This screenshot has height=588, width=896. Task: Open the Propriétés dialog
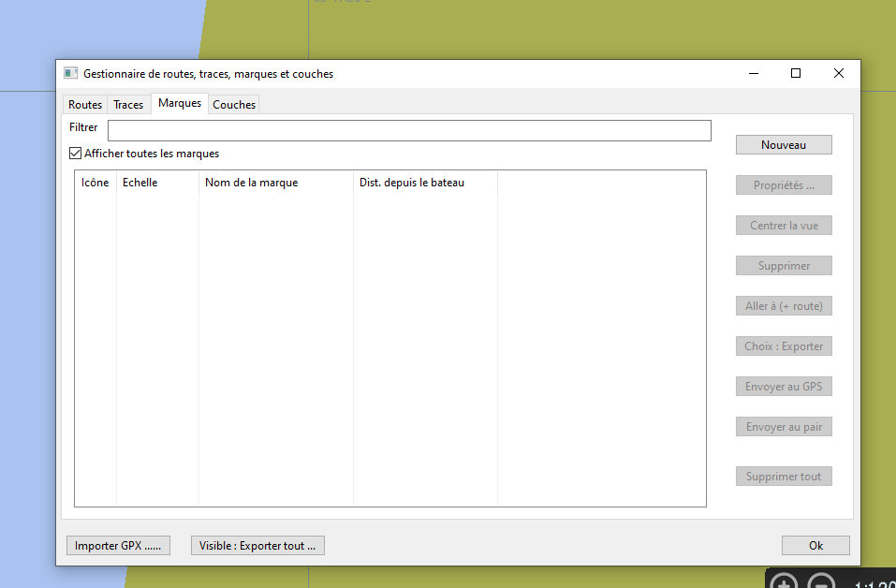[783, 184]
